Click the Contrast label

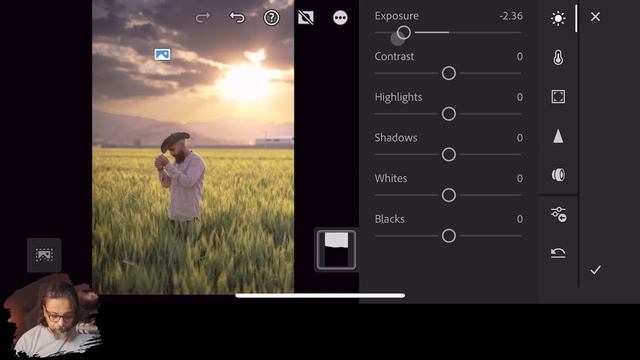click(394, 56)
